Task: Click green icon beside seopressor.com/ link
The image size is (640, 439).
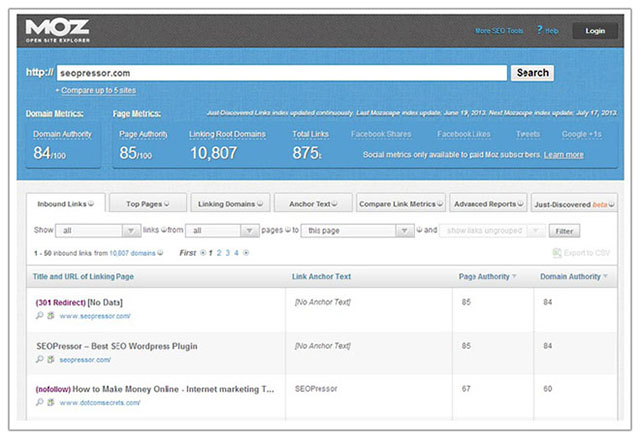Action: pos(51,359)
